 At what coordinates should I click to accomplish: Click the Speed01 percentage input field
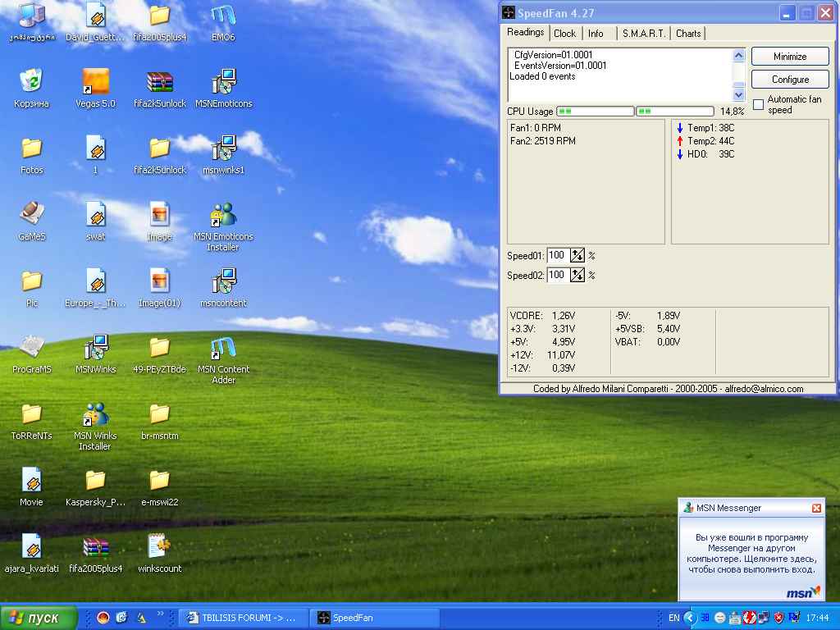pos(558,256)
